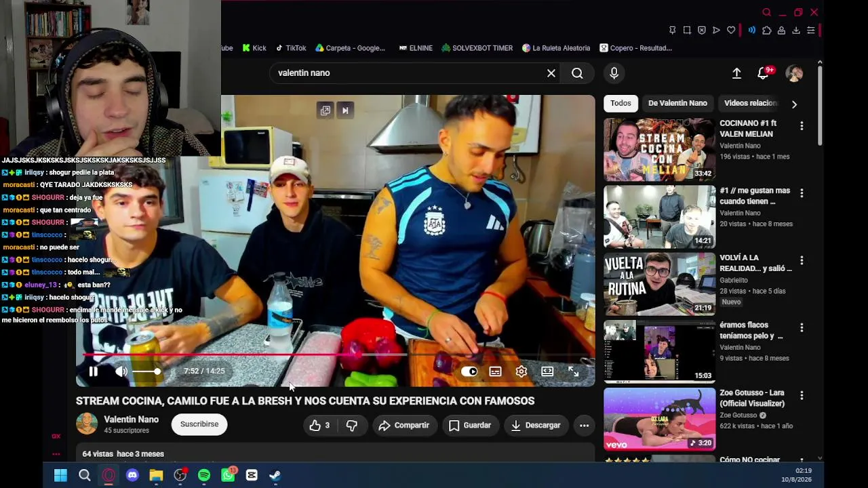Save the video with Guardar
The height and width of the screenshot is (488, 868).
(470, 426)
